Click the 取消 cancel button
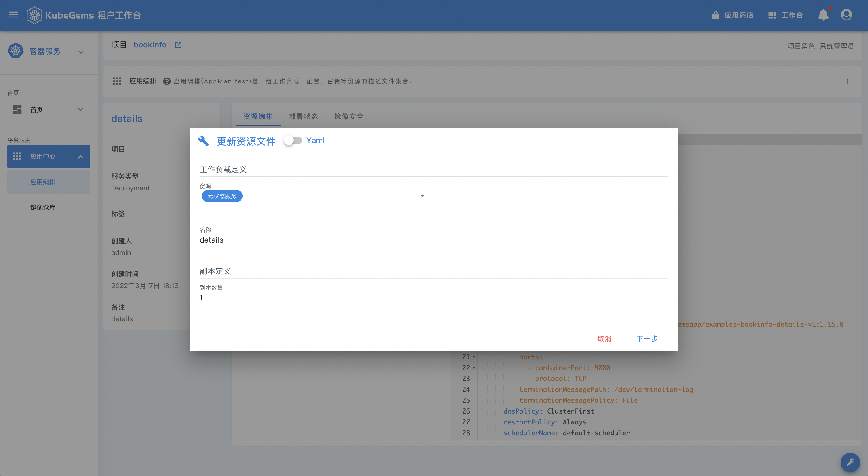The height and width of the screenshot is (476, 868). point(604,338)
